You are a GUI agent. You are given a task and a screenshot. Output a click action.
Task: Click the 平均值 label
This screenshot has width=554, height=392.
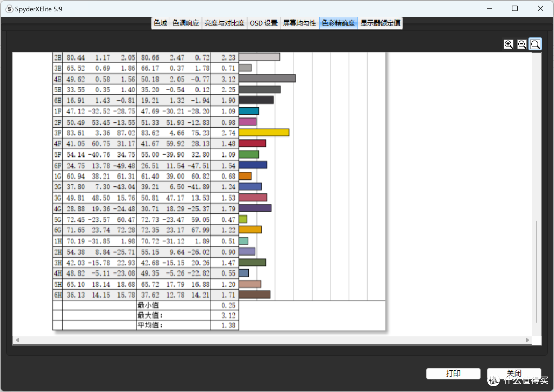coord(150,325)
